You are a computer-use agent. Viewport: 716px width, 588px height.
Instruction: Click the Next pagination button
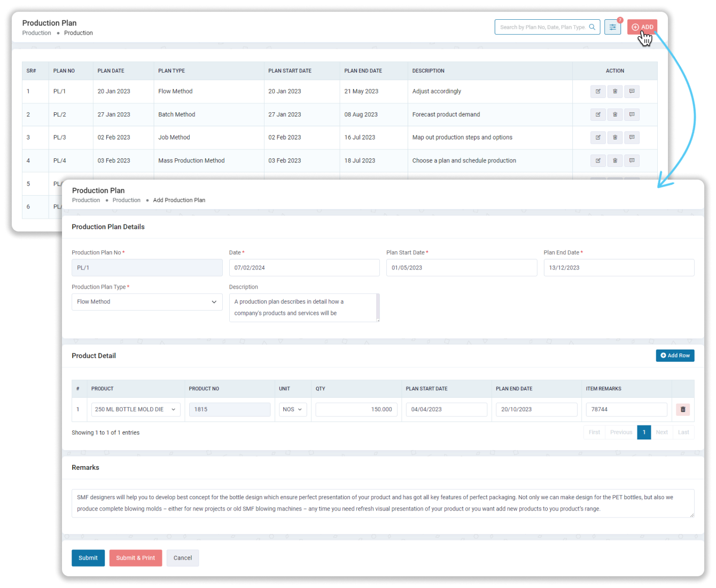pyautogui.click(x=661, y=432)
